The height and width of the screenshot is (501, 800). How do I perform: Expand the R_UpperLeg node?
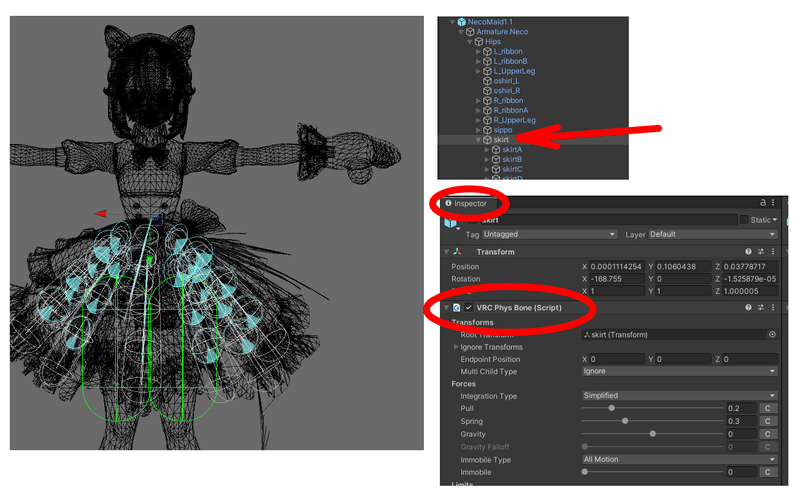tap(478, 120)
